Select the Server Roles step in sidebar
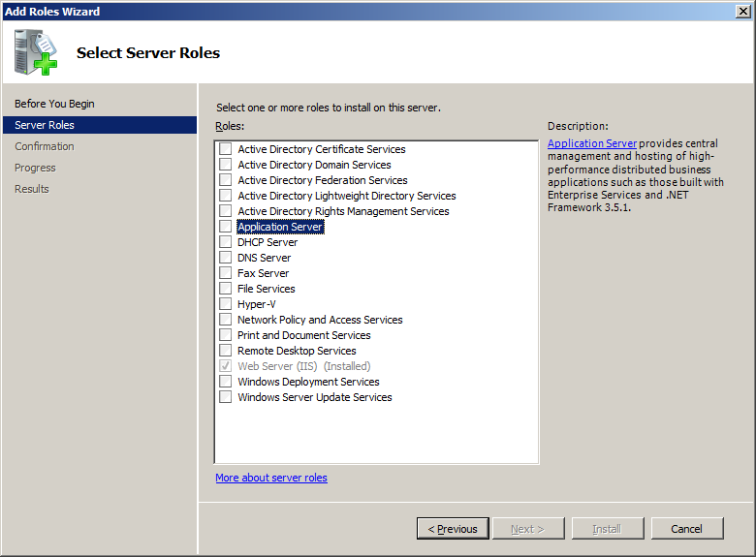The image size is (756, 557). point(45,125)
